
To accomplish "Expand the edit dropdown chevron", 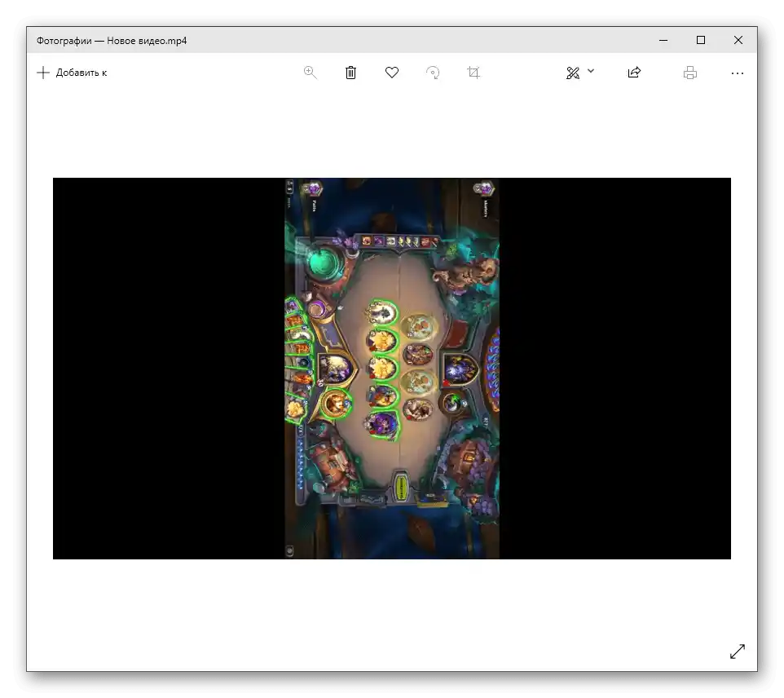I will (591, 71).
